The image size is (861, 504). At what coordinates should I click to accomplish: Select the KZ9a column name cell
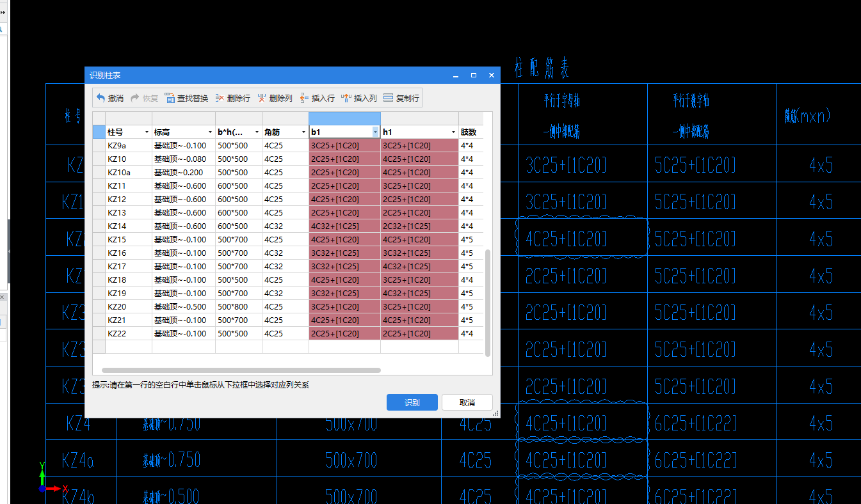point(129,145)
